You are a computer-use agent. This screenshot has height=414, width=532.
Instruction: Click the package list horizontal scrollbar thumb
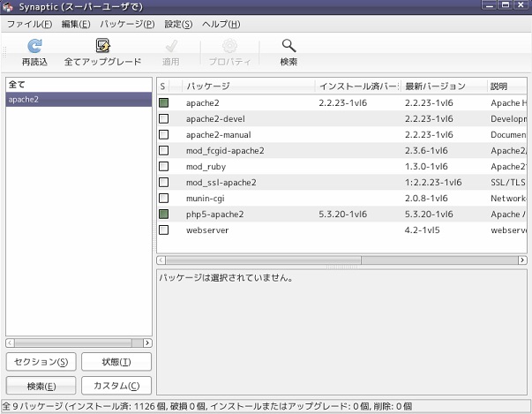[264, 260]
